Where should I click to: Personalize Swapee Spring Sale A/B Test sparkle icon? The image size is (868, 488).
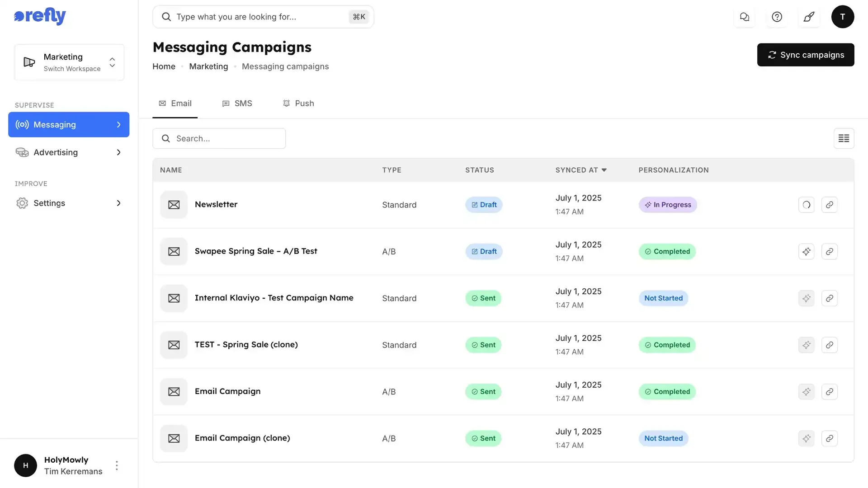click(x=807, y=251)
